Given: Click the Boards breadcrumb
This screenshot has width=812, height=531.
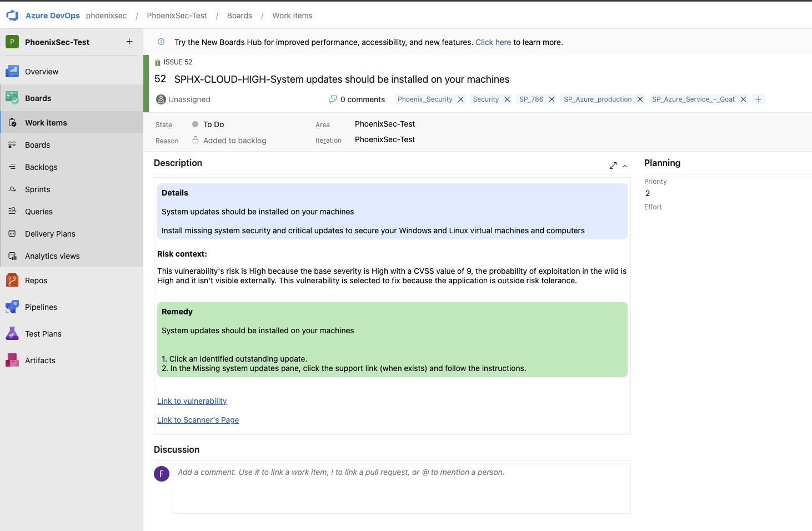Looking at the screenshot, I should pyautogui.click(x=239, y=16).
